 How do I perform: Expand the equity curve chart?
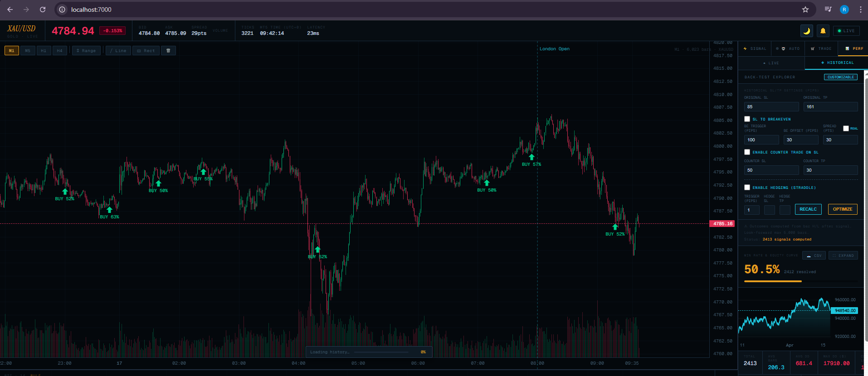(843, 255)
